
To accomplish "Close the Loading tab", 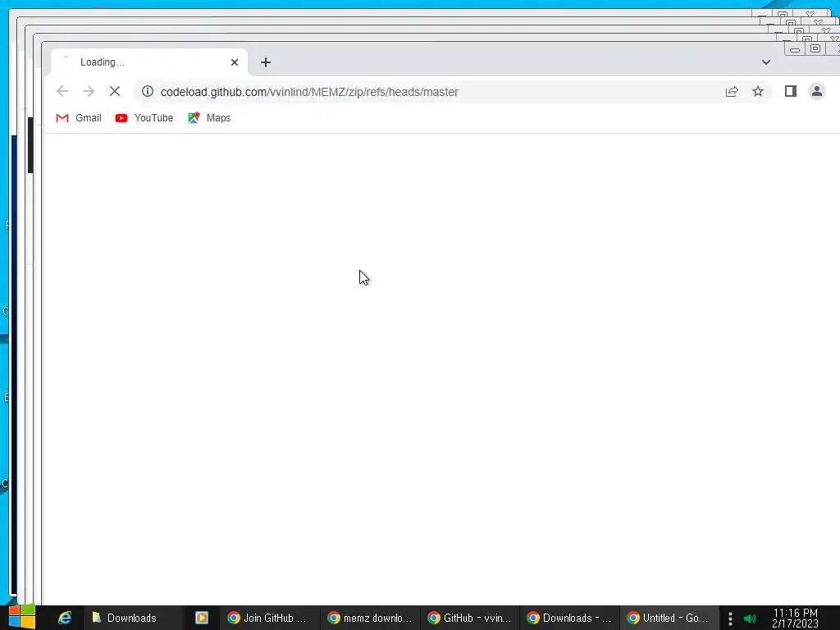I will point(234,62).
